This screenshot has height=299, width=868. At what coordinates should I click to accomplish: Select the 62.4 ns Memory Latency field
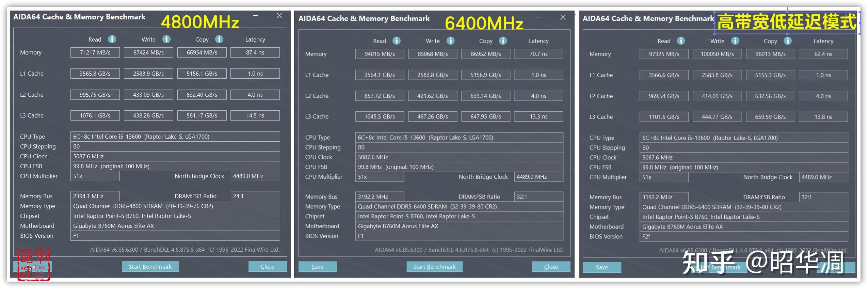[823, 54]
